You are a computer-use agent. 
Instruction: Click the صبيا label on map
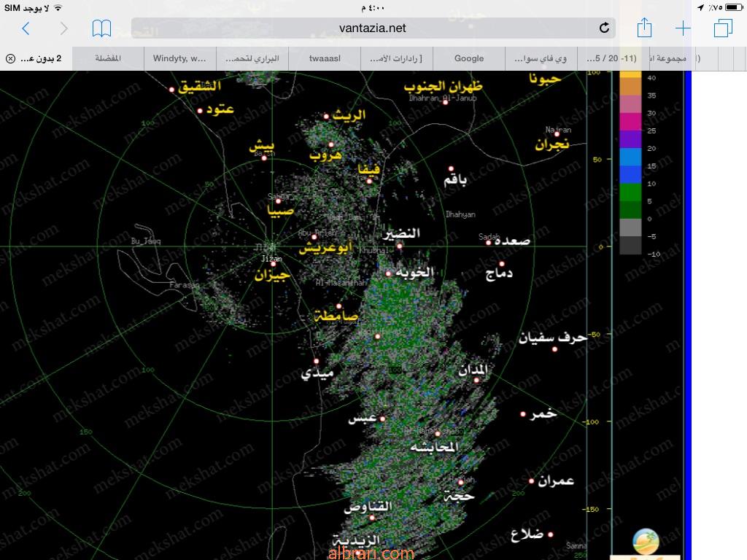pyautogui.click(x=281, y=211)
